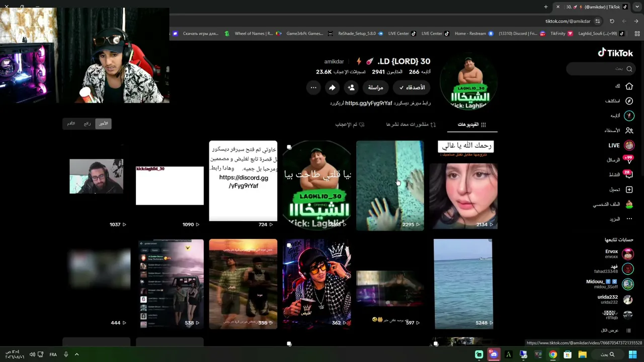Open the Discord link video with 724 views
The width and height of the screenshot is (644, 362).
243,185
